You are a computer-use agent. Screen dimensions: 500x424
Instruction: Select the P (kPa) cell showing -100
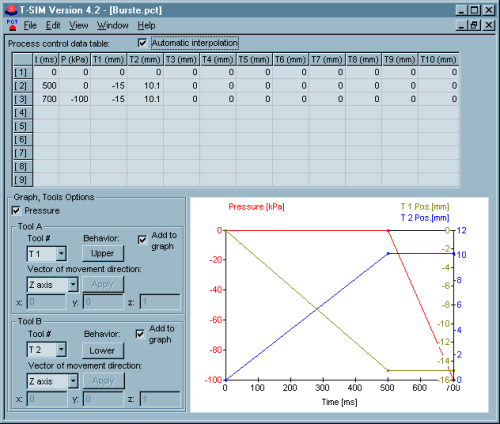pos(75,99)
